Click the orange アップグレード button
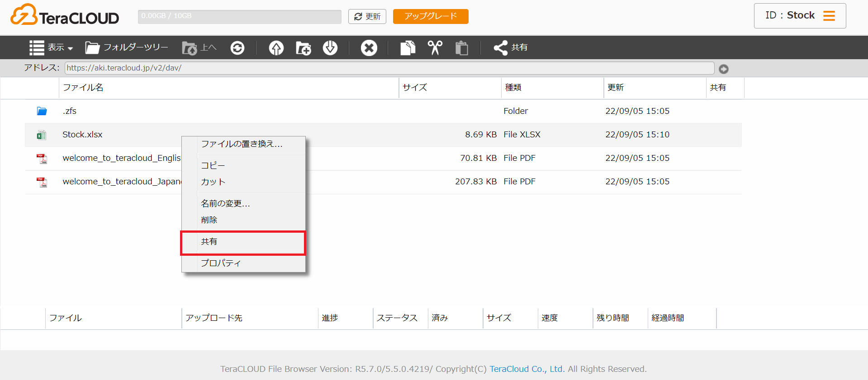The height and width of the screenshot is (380, 868). pyautogui.click(x=431, y=16)
